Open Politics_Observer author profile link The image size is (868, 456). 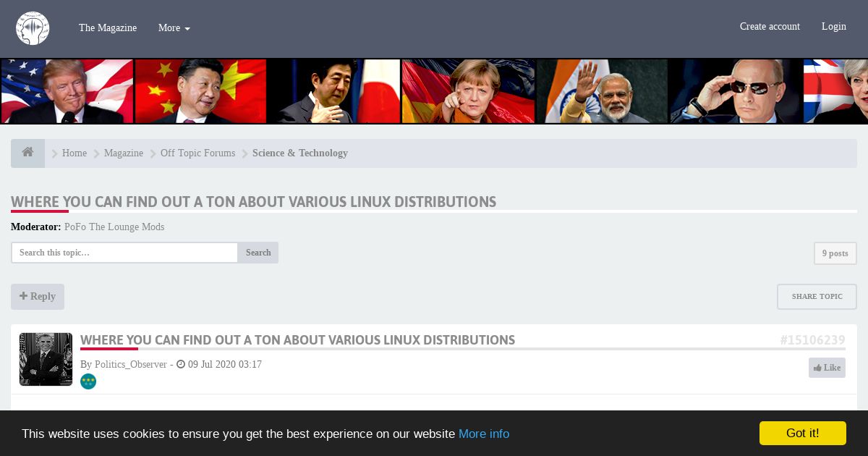[x=131, y=365]
